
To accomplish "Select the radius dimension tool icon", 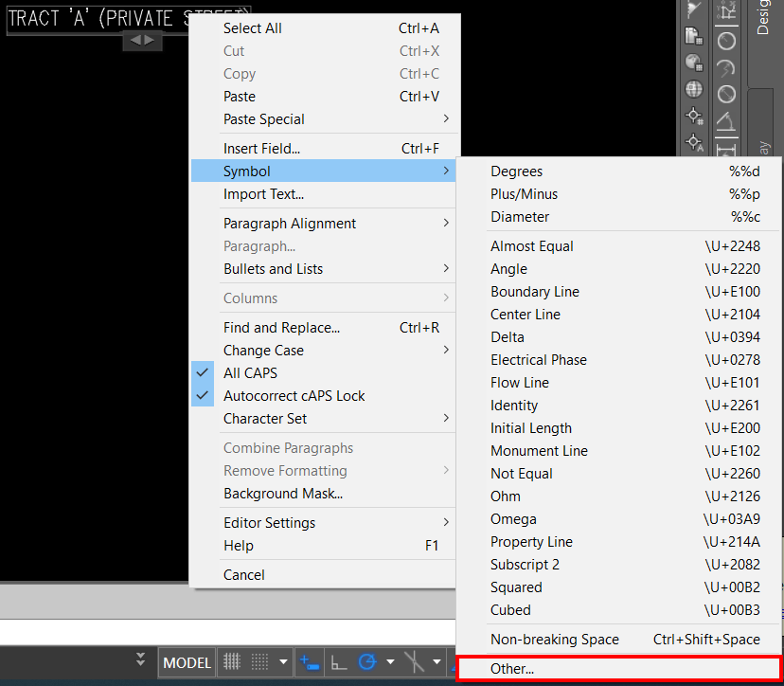I will click(726, 41).
